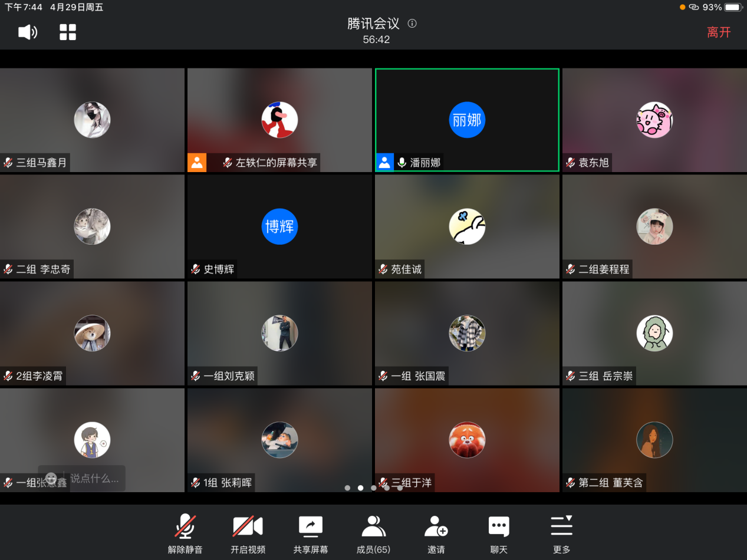Screen dimensions: 747x560
Task: Click 三组于洋's red panda avatar
Action: (x=467, y=440)
